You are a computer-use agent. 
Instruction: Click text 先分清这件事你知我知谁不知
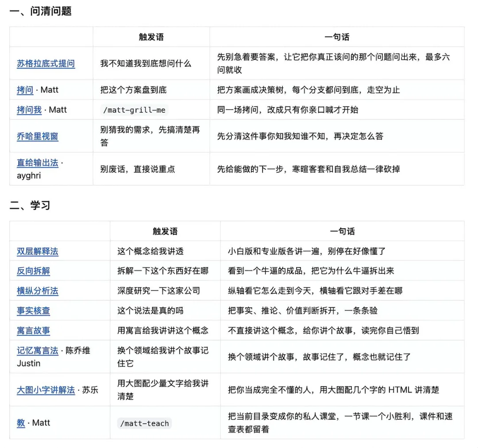[x=271, y=136]
